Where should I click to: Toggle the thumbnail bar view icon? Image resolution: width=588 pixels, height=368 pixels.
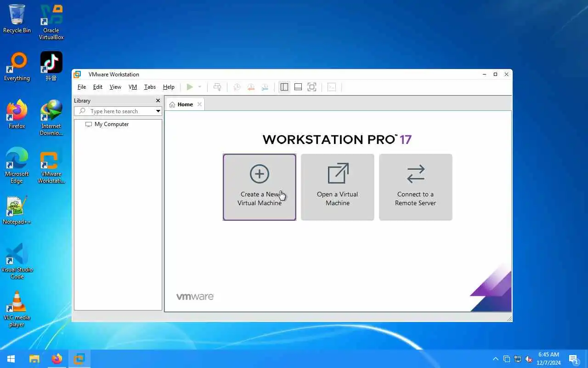(x=298, y=87)
